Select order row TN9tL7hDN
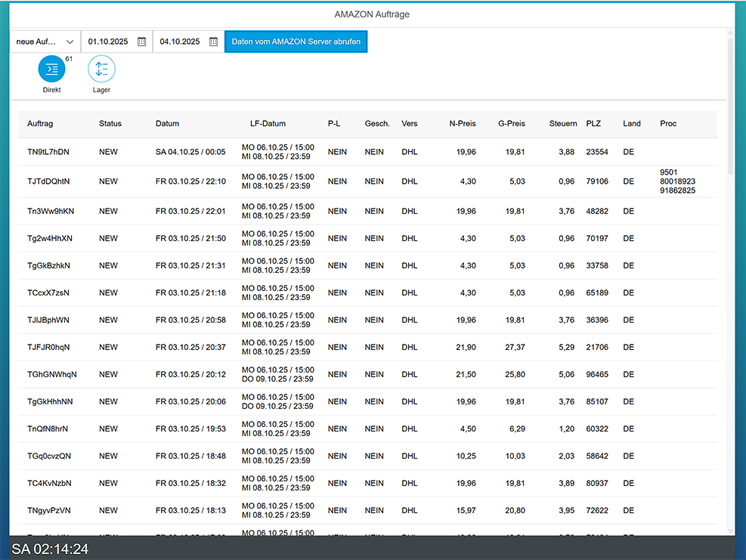Image resolution: width=746 pixels, height=560 pixels. (48, 152)
